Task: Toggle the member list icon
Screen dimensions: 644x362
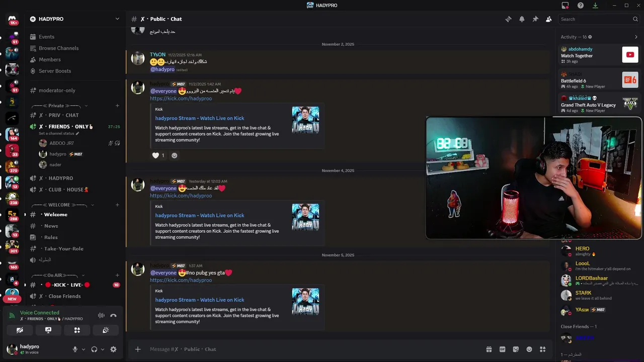Action: coord(548,19)
